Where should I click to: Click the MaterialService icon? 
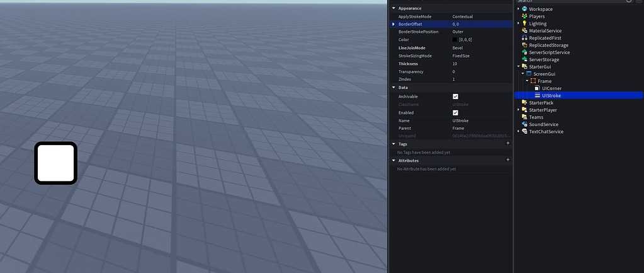tap(524, 30)
